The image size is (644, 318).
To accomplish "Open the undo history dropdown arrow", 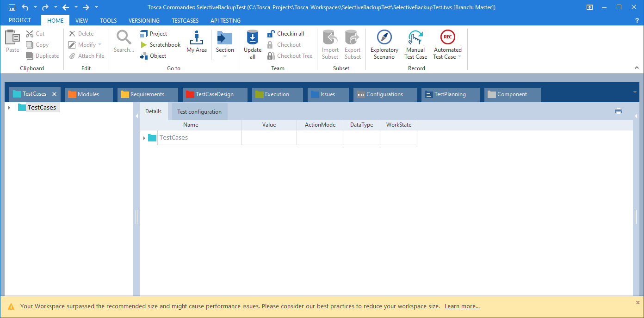I will 35,7.
